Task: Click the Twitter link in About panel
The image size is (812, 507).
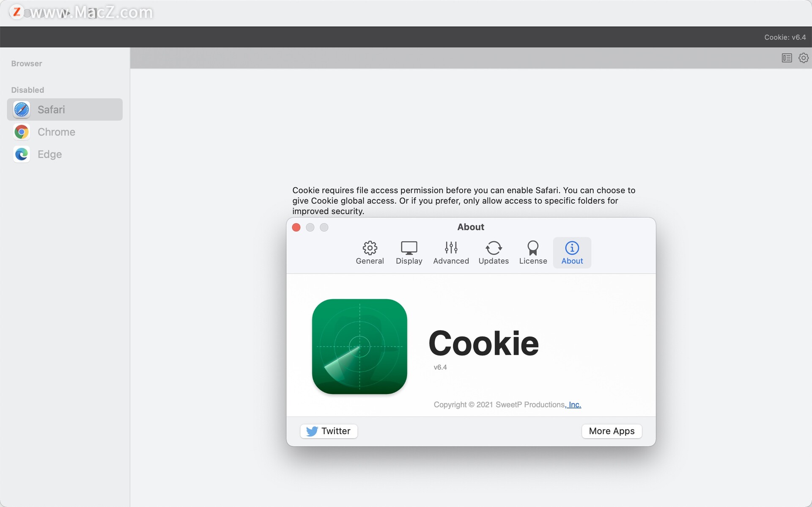Action: [328, 431]
